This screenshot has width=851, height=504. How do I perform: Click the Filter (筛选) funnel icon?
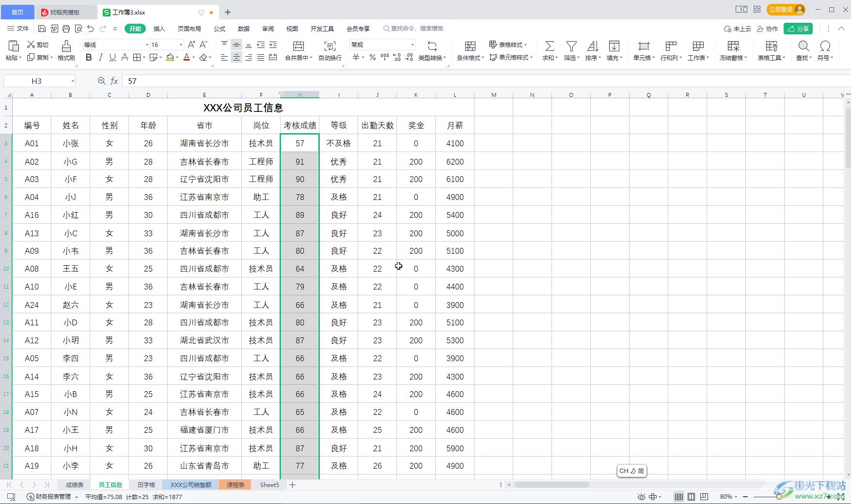pyautogui.click(x=571, y=46)
